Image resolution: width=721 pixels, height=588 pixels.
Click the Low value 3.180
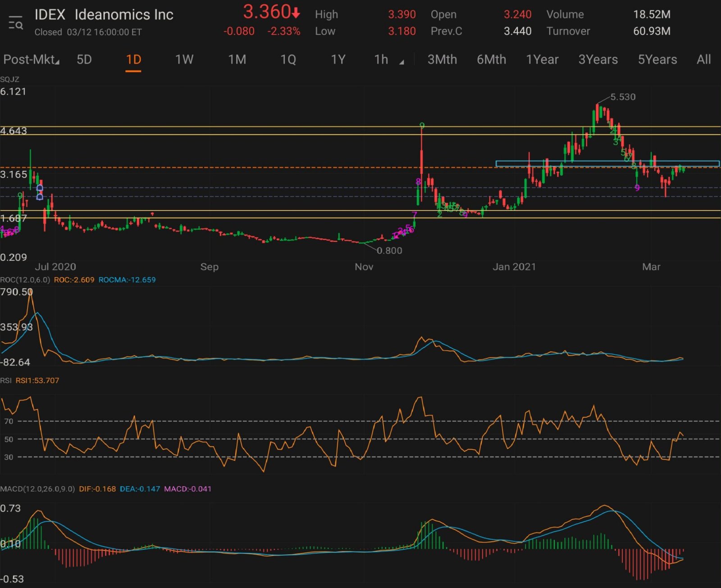pos(402,31)
